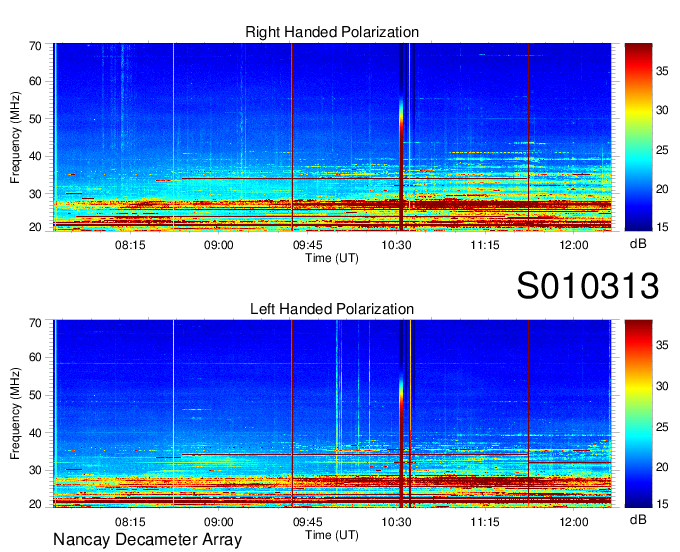Image resolution: width=680 pixels, height=552 pixels.
Task: Click the Left Handed plot's color scale bar
Action: point(638,414)
